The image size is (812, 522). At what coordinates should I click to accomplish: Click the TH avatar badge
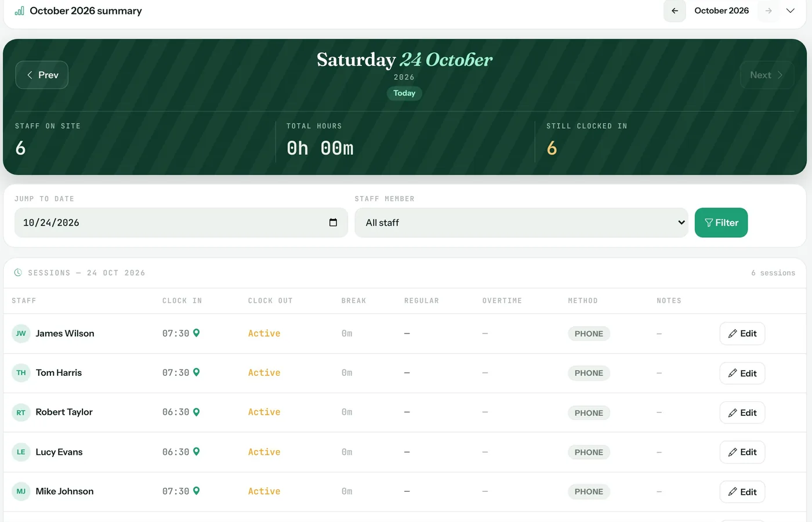[21, 373]
